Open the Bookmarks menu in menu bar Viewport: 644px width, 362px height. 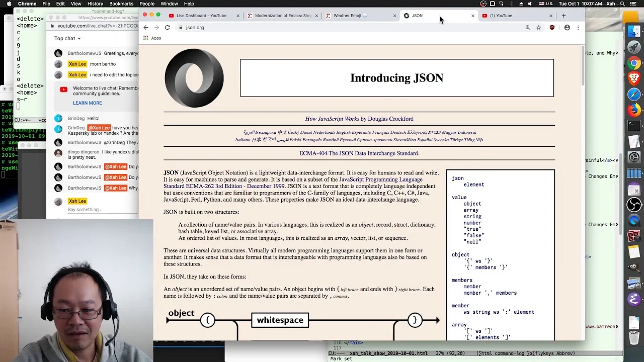point(121,4)
